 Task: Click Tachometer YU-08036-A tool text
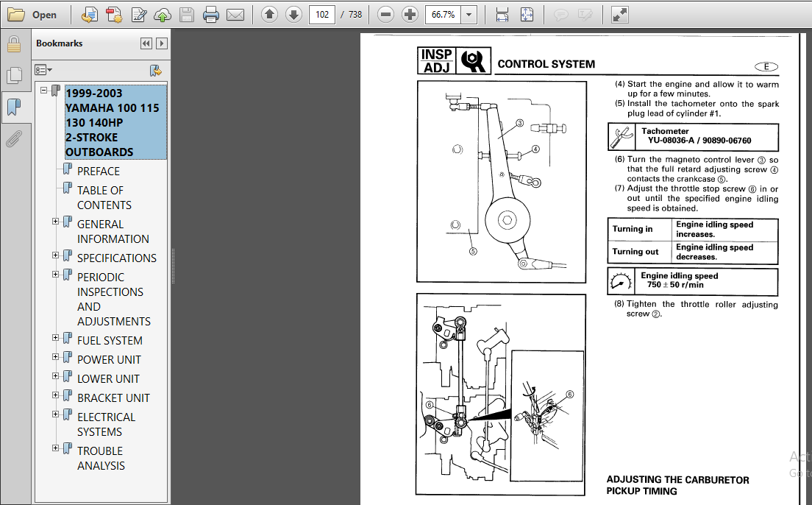(696, 136)
